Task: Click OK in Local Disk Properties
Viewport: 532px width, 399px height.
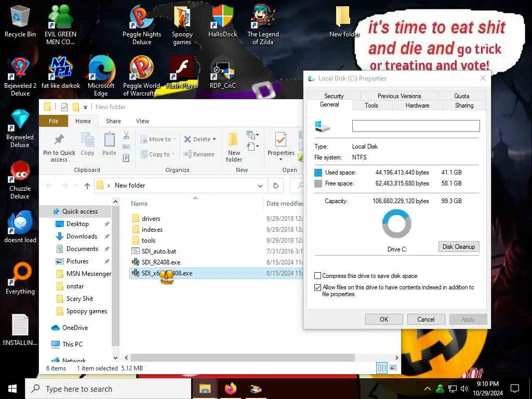Action: [384, 320]
